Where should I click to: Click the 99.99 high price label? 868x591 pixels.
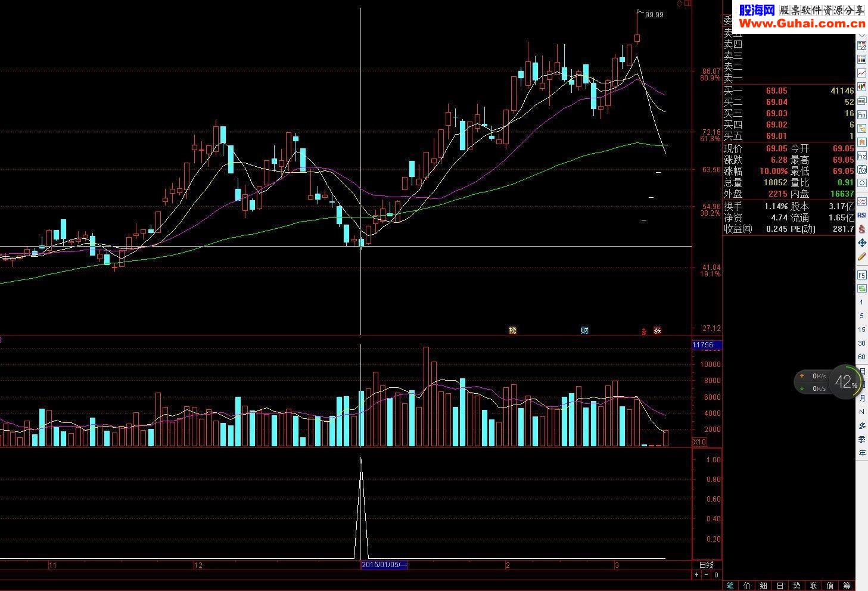click(654, 15)
